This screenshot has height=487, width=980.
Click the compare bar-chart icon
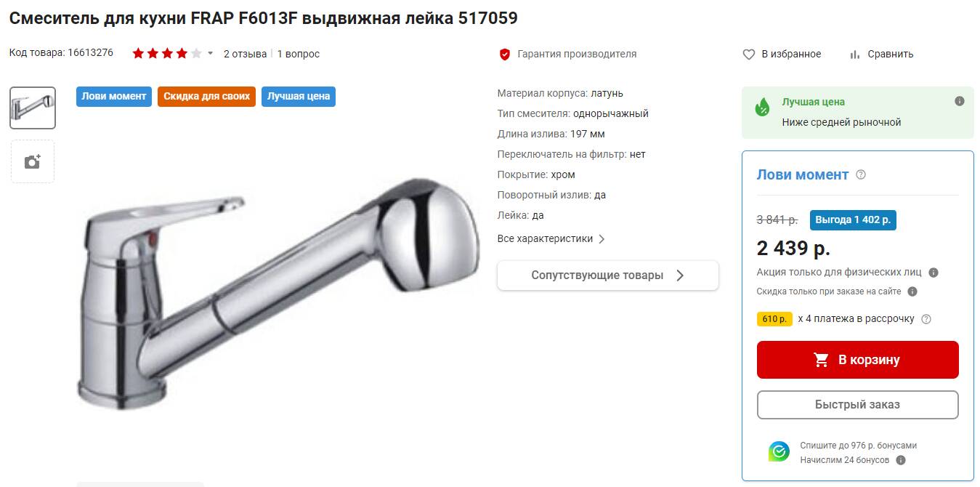[x=855, y=55]
